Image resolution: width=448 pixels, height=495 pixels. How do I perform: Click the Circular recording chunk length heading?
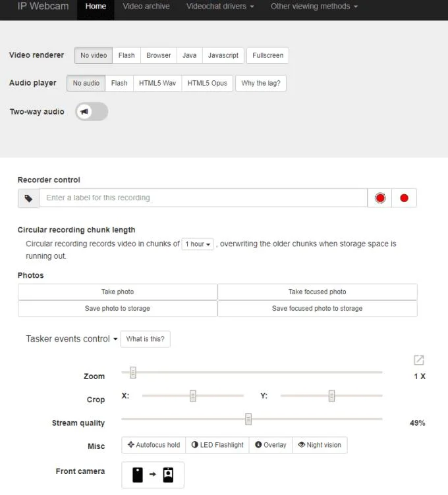click(x=76, y=230)
